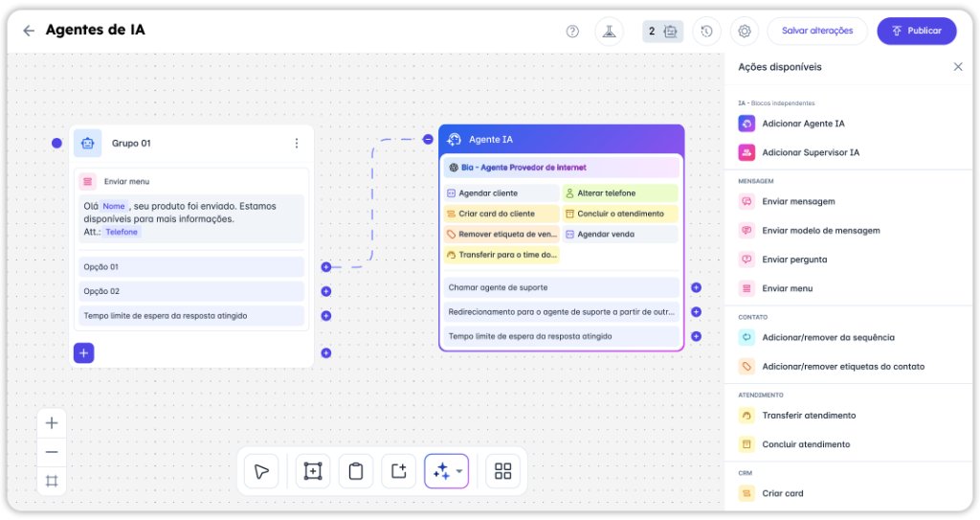The image size is (980, 520).
Task: Click the Nome variable tag
Action: pos(114,206)
